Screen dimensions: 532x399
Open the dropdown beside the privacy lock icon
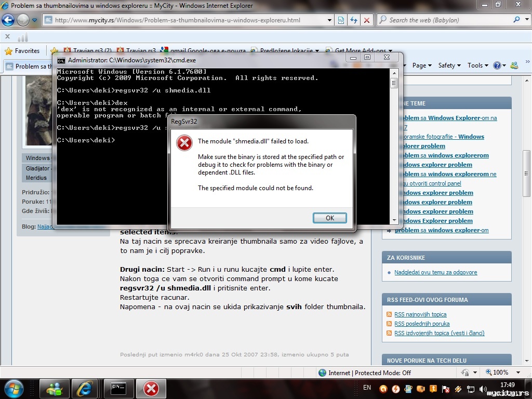pyautogui.click(x=475, y=372)
